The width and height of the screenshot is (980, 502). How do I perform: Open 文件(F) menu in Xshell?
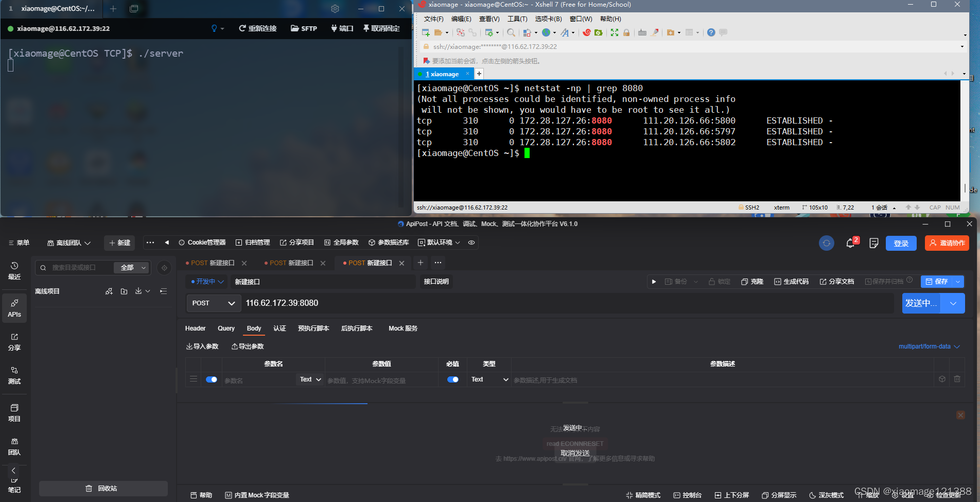pos(433,19)
